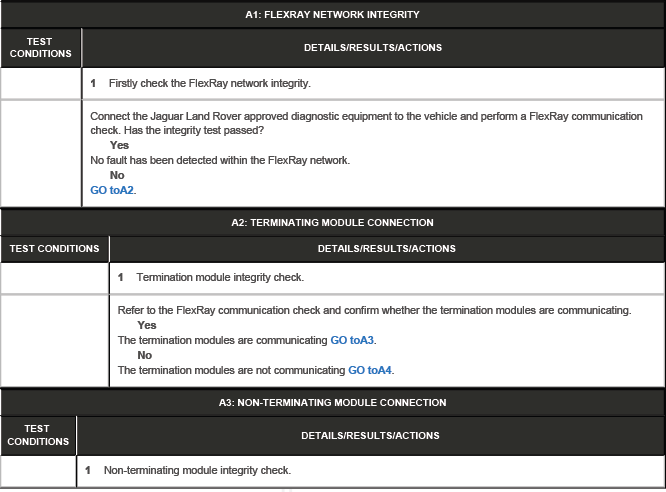Click step 'Non-terminating module integrity check'
The height and width of the screenshot is (492, 666).
[197, 470]
